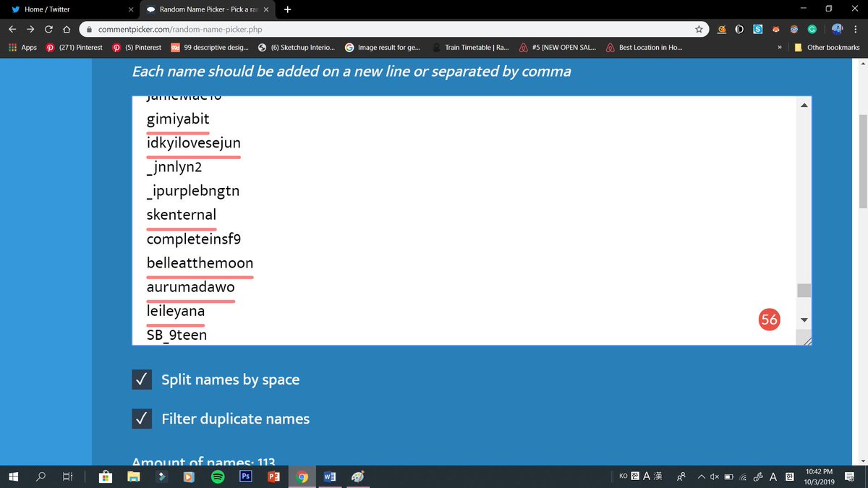Click the name gimiyabit in the list
Screen dimensions: 868x488
[178, 119]
